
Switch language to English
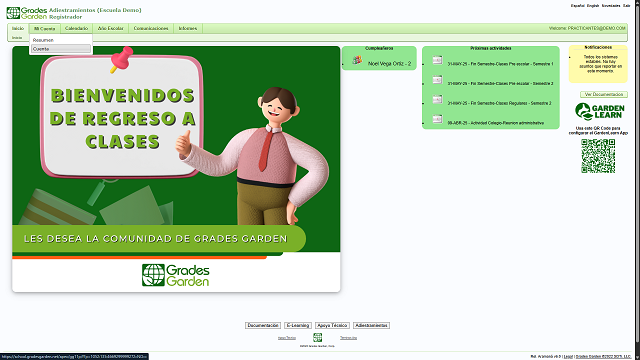(x=593, y=6)
